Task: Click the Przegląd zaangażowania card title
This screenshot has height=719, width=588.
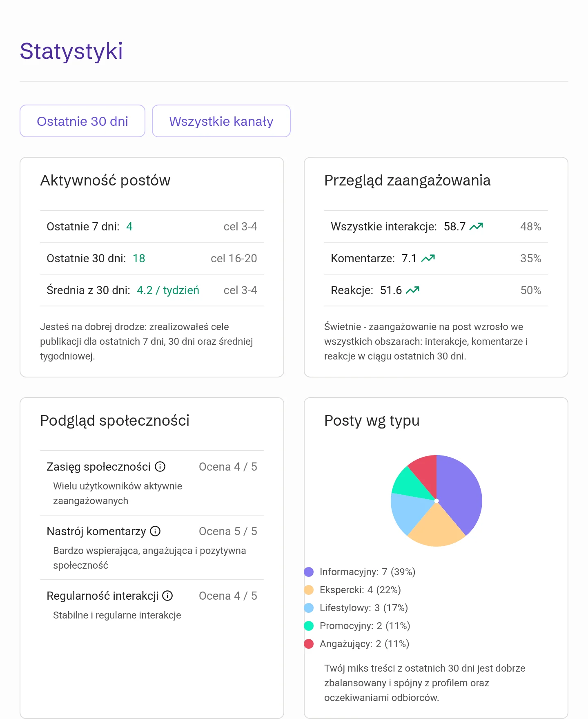Action: pyautogui.click(x=408, y=180)
